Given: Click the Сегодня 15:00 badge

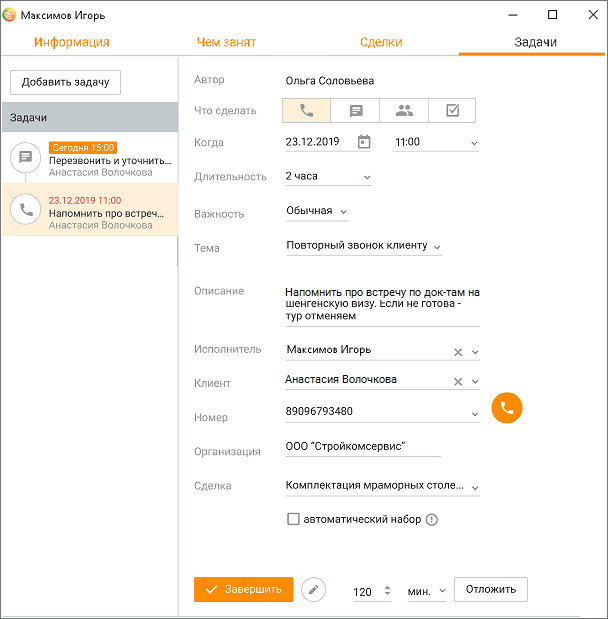Looking at the screenshot, I should point(83,148).
